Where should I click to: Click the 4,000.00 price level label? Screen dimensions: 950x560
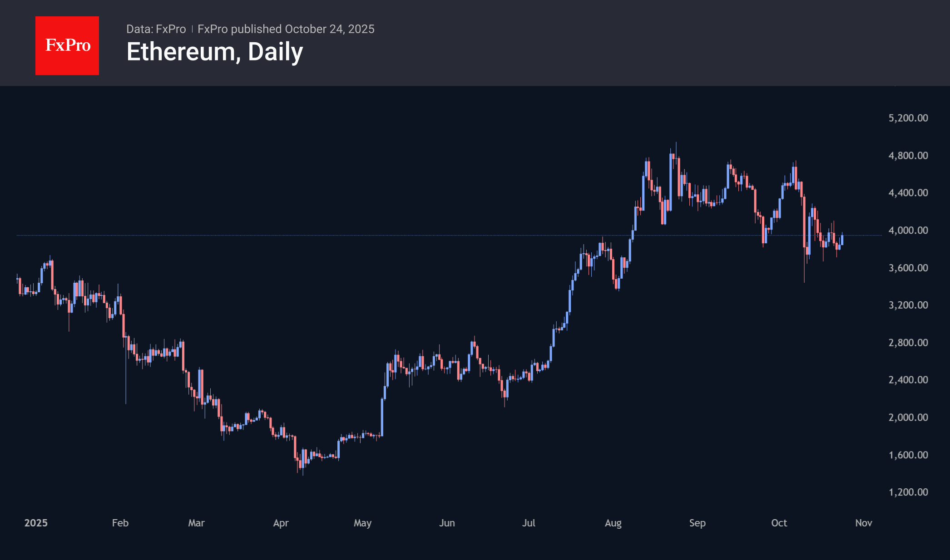coord(908,231)
